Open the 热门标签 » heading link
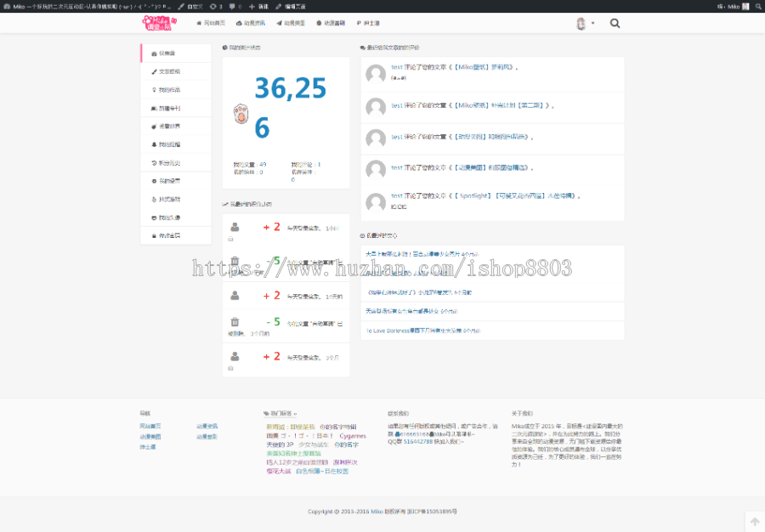Viewport: 765px width, 532px height. [x=280, y=414]
